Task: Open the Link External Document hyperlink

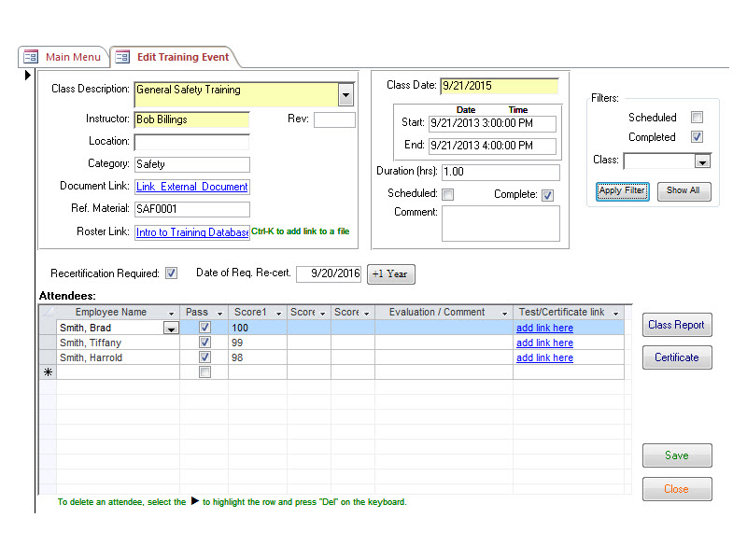Action: point(192,187)
